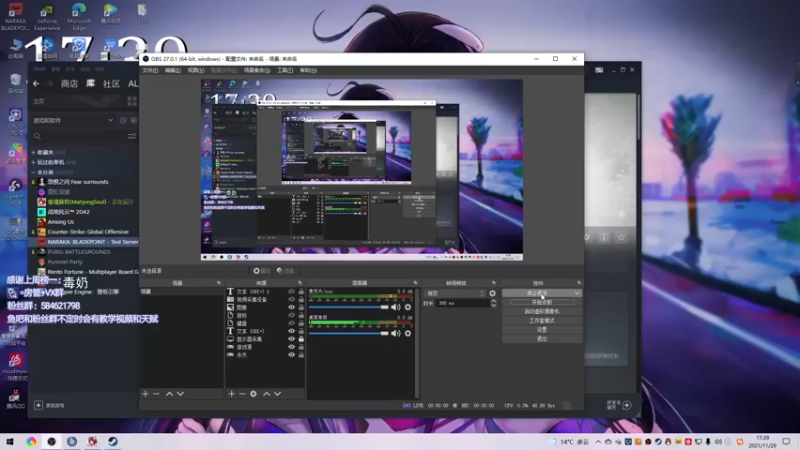Hide the first text source eye icon
The width and height of the screenshot is (800, 450).
(291, 292)
